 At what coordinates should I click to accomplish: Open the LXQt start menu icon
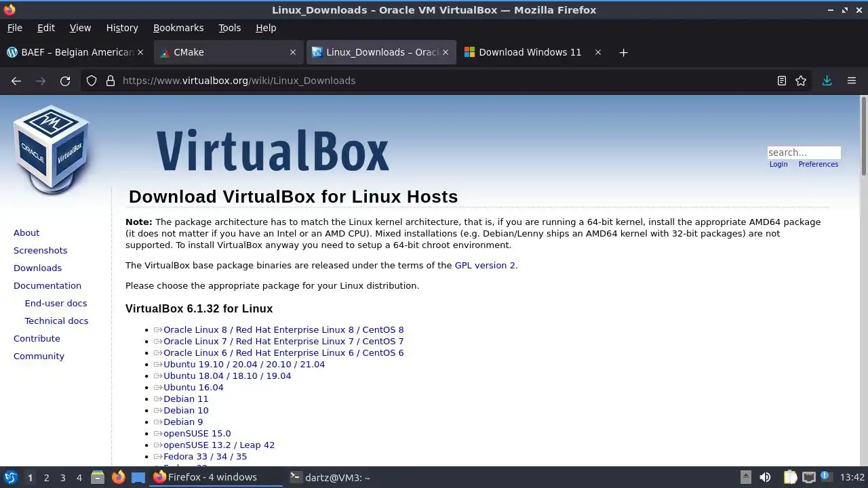click(10, 477)
